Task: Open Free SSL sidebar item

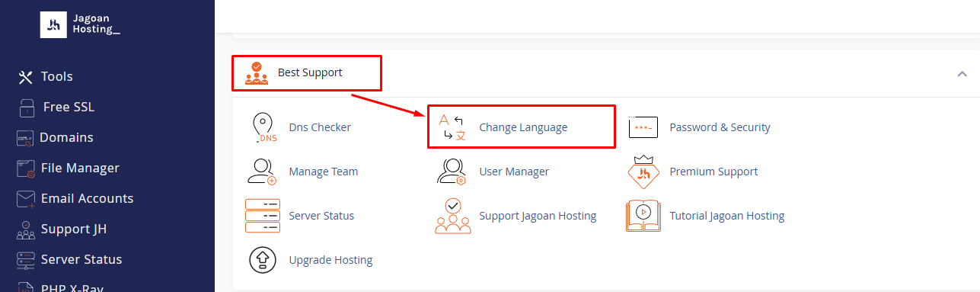Action: pos(68,107)
